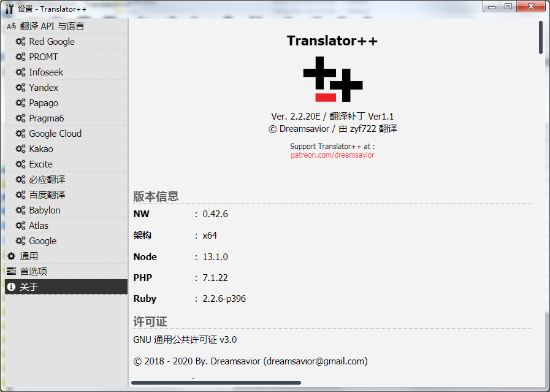Click the Ver. 2.2.20E version line

(332, 116)
